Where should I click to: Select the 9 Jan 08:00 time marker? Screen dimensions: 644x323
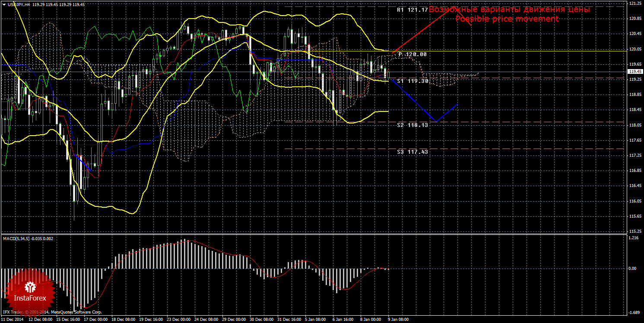[398, 320]
